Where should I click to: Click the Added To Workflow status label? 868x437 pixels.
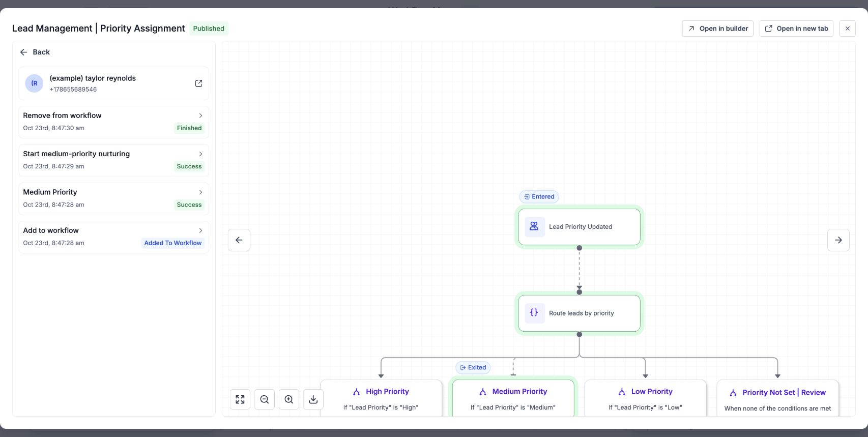(173, 243)
